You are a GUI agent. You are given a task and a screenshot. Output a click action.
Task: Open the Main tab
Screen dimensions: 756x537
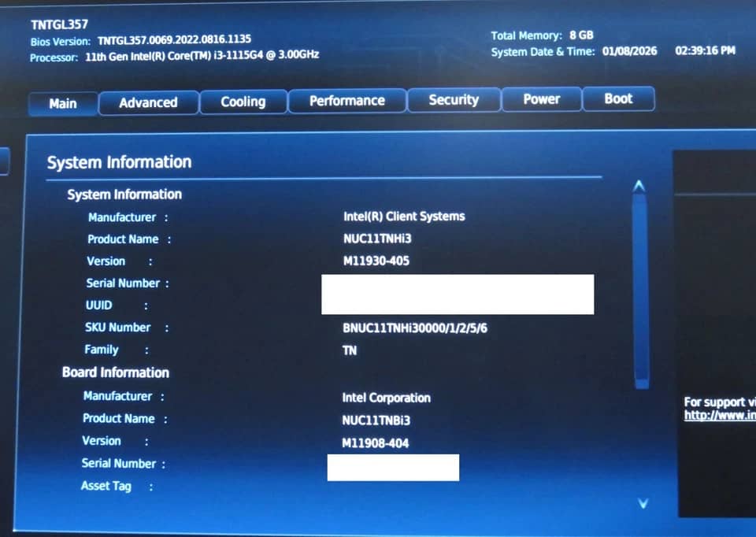pyautogui.click(x=63, y=104)
